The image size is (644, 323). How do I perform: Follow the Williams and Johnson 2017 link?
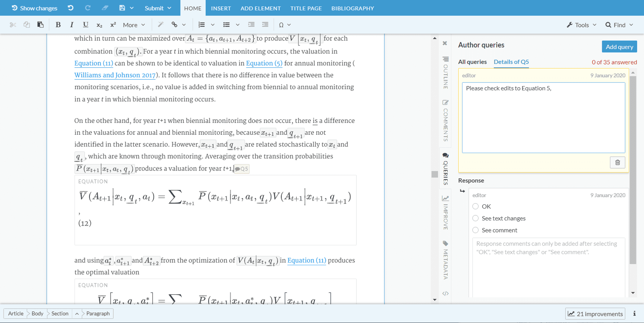pos(115,75)
